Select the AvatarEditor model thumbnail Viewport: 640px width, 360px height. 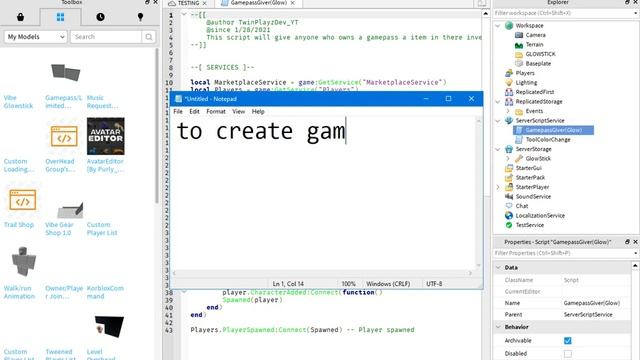point(106,136)
